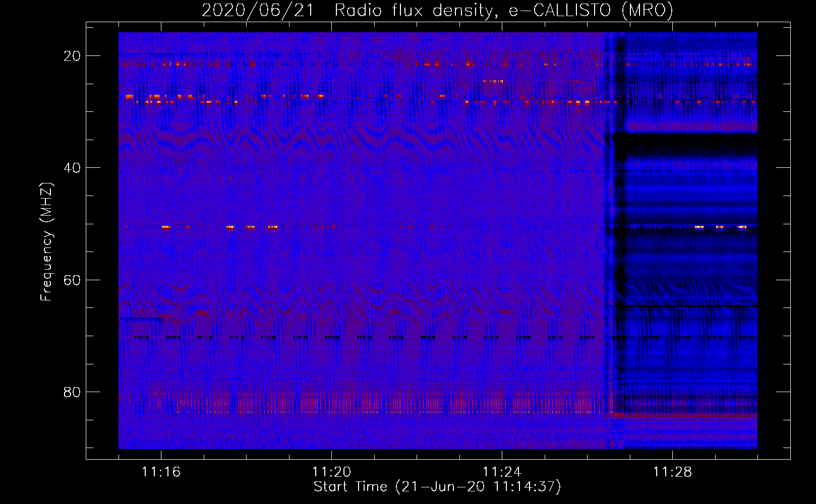Click the 11:20 time tick label
This screenshot has width=816, height=504.
331,472
